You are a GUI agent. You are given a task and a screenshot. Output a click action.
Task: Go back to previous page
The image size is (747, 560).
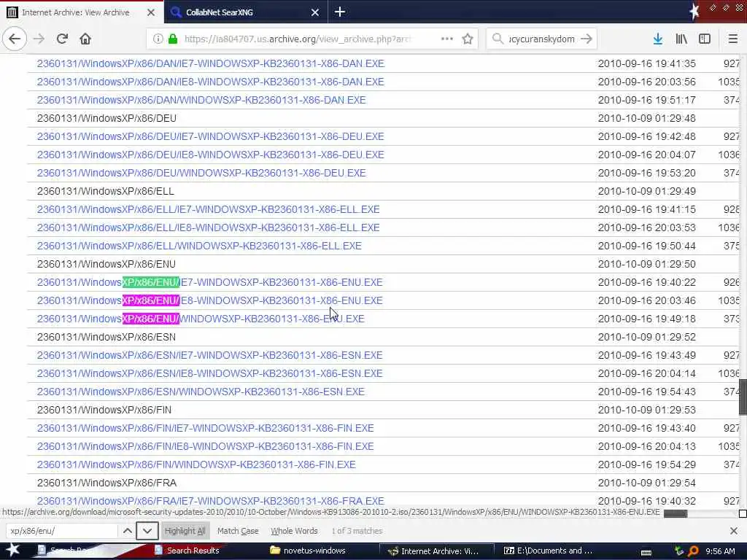(x=15, y=39)
